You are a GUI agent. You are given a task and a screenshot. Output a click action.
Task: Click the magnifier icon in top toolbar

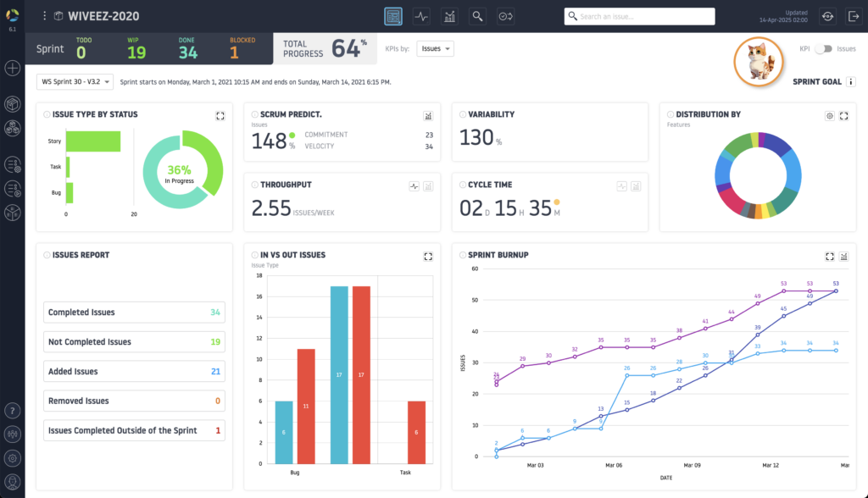point(478,16)
